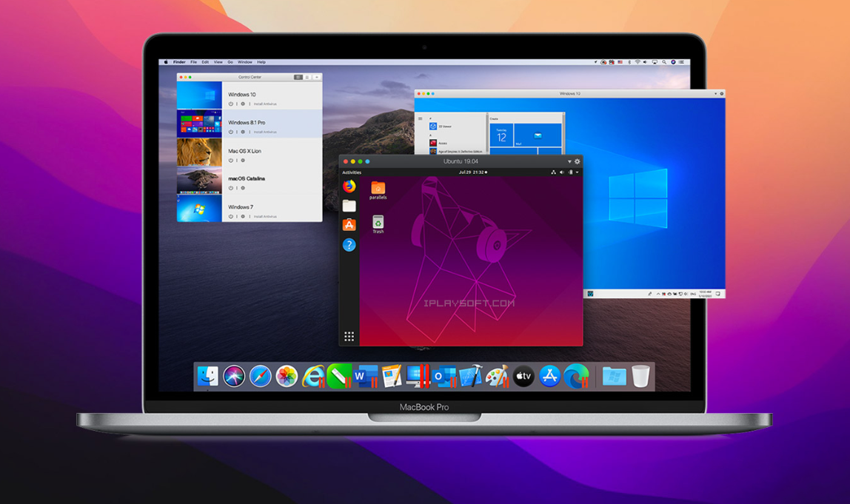
Task: Power on the macOS Catalina VM
Action: pos(230,188)
